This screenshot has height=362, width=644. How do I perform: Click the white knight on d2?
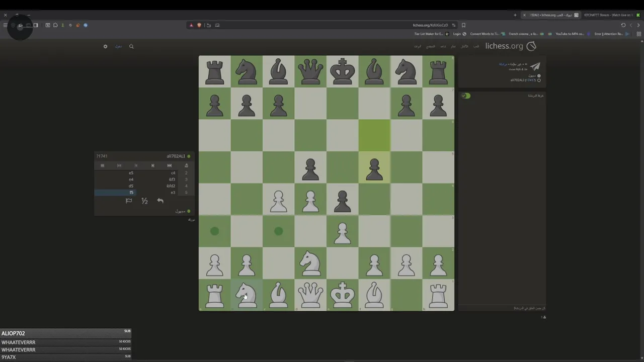tap(310, 263)
